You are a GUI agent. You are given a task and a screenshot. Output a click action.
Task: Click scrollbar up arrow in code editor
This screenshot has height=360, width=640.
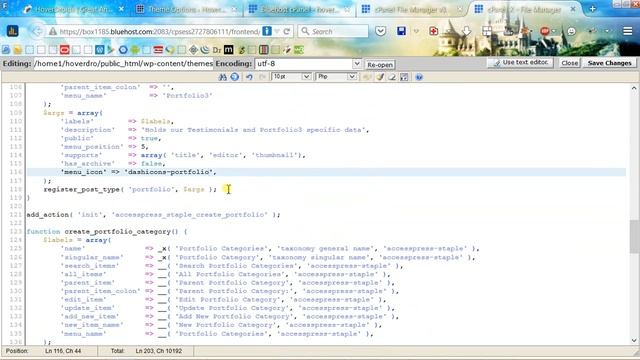pyautogui.click(x=633, y=88)
